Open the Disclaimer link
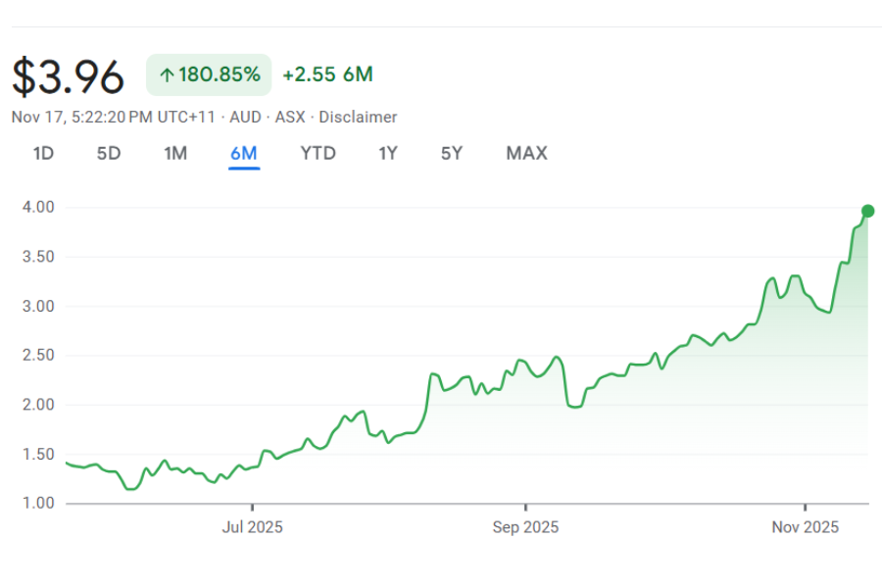 (358, 117)
